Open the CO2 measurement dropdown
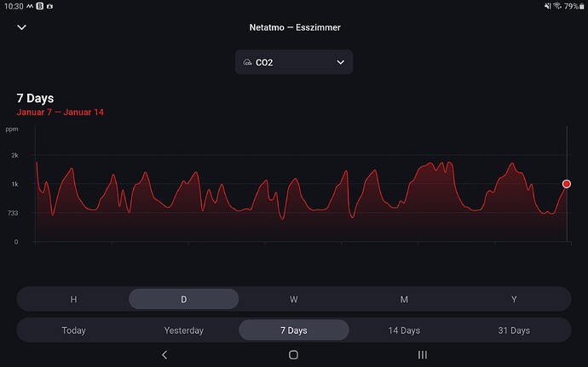 294,62
